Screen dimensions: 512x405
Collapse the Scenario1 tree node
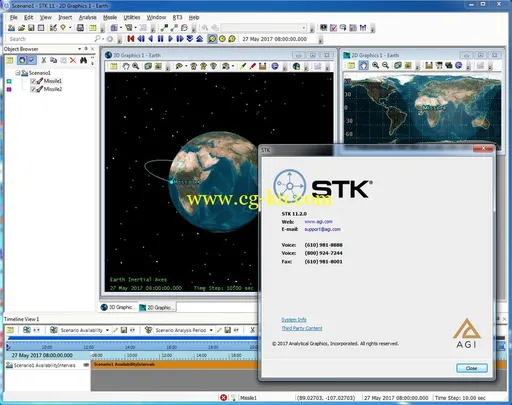(18, 73)
